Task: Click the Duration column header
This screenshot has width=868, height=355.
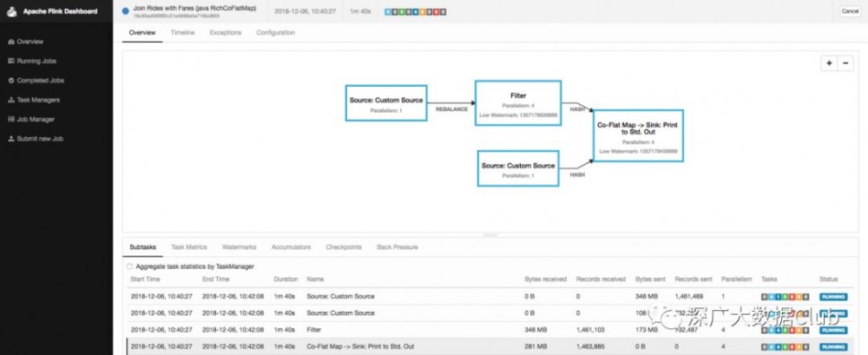Action: [x=286, y=279]
